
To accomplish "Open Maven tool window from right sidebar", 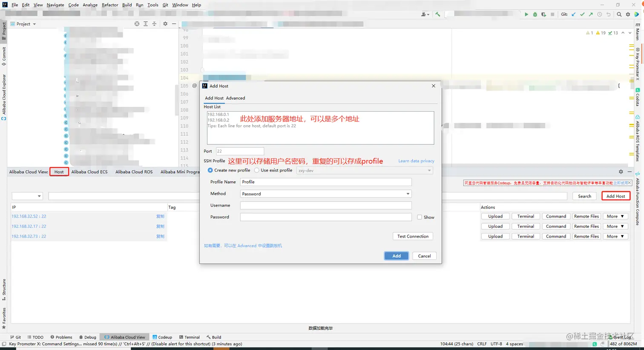I will coord(638,32).
